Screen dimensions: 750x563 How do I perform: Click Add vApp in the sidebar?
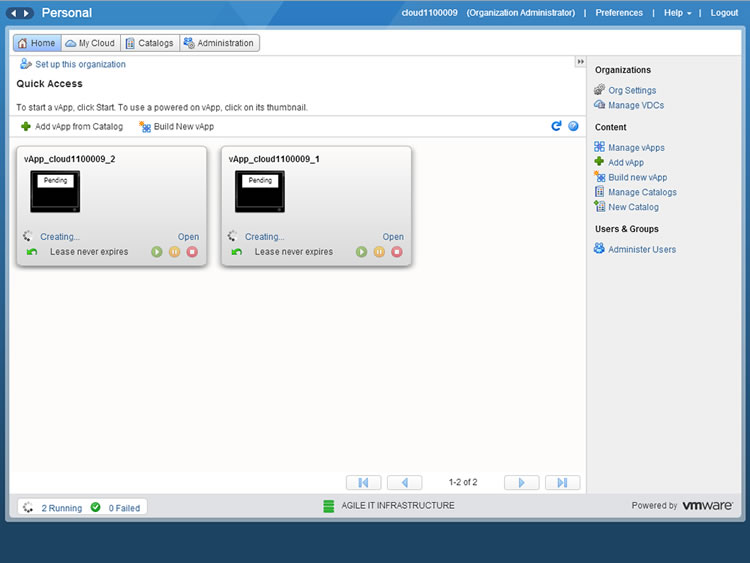pos(626,163)
